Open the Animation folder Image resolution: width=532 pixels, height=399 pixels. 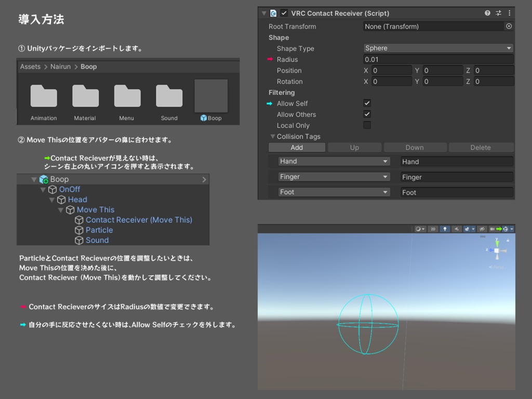click(x=44, y=96)
